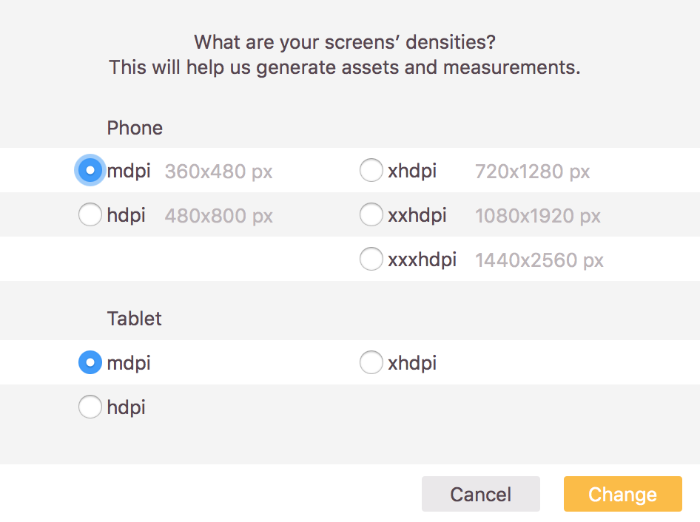
Task: Select the Phone mdpi radio button
Action: pyautogui.click(x=90, y=171)
